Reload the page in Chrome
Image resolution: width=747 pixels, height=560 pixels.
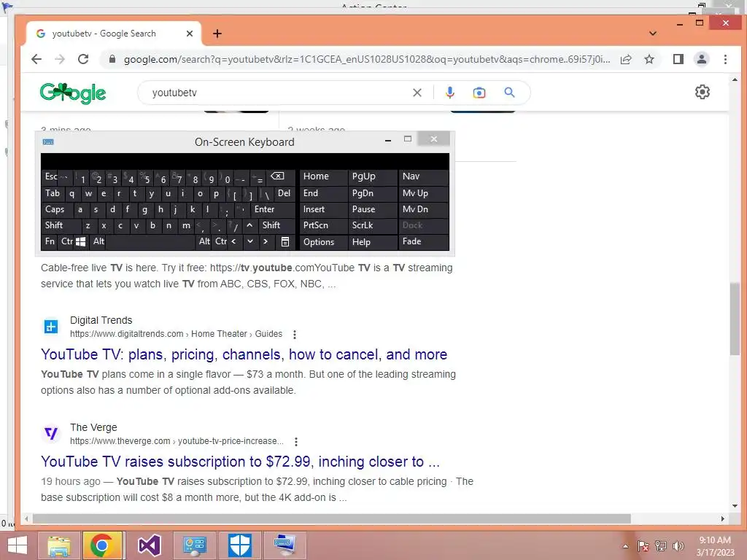click(x=83, y=59)
